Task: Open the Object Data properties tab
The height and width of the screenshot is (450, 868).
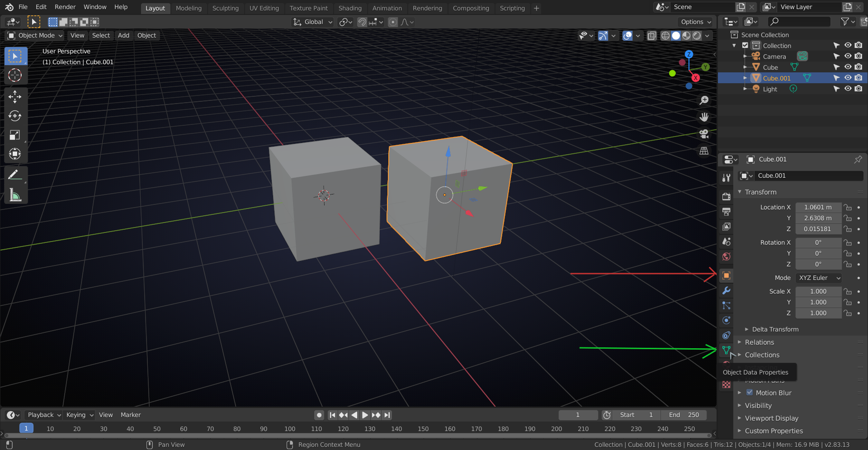Action: click(x=726, y=350)
